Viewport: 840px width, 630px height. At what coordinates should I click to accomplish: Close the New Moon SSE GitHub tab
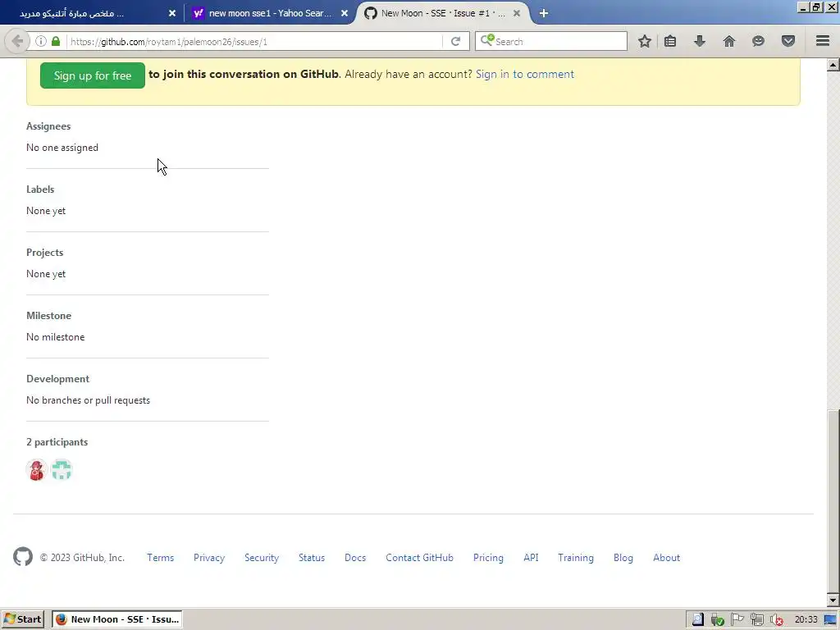[517, 13]
